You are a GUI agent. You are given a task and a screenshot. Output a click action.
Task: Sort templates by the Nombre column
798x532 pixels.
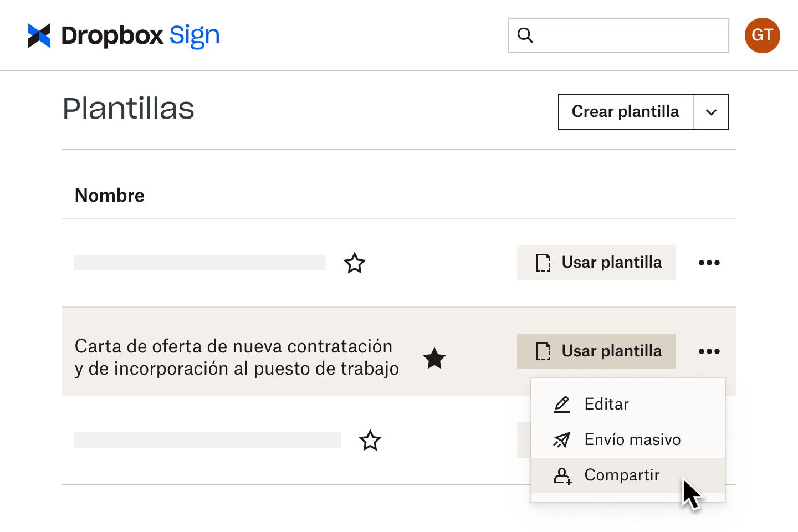click(109, 195)
